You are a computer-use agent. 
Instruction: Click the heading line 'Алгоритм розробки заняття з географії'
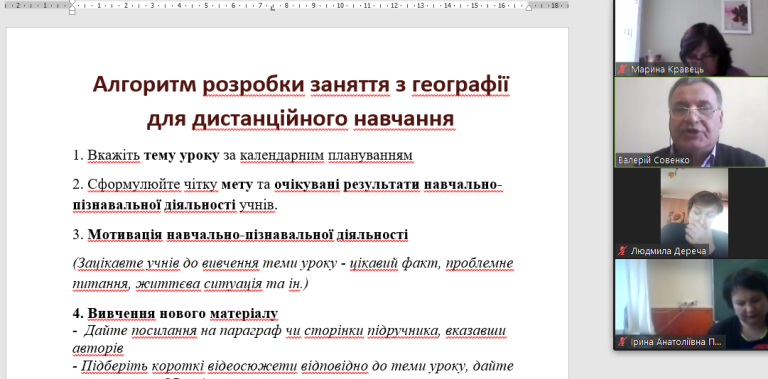click(301, 85)
